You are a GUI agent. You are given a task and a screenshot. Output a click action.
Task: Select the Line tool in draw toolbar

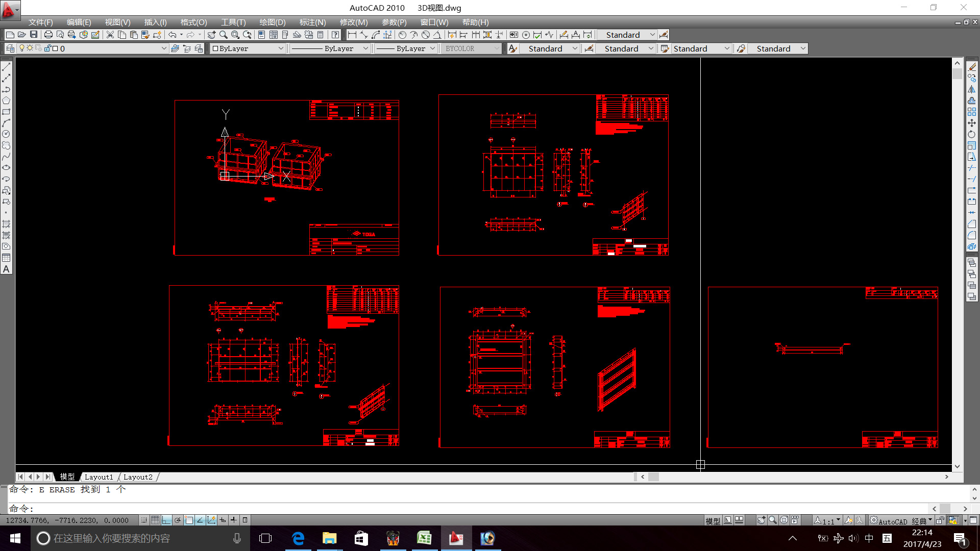click(6, 67)
